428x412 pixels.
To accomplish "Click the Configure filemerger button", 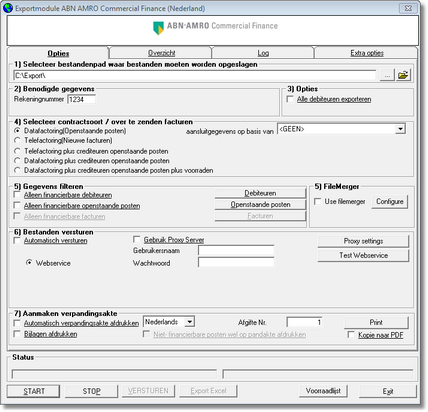I will click(389, 202).
